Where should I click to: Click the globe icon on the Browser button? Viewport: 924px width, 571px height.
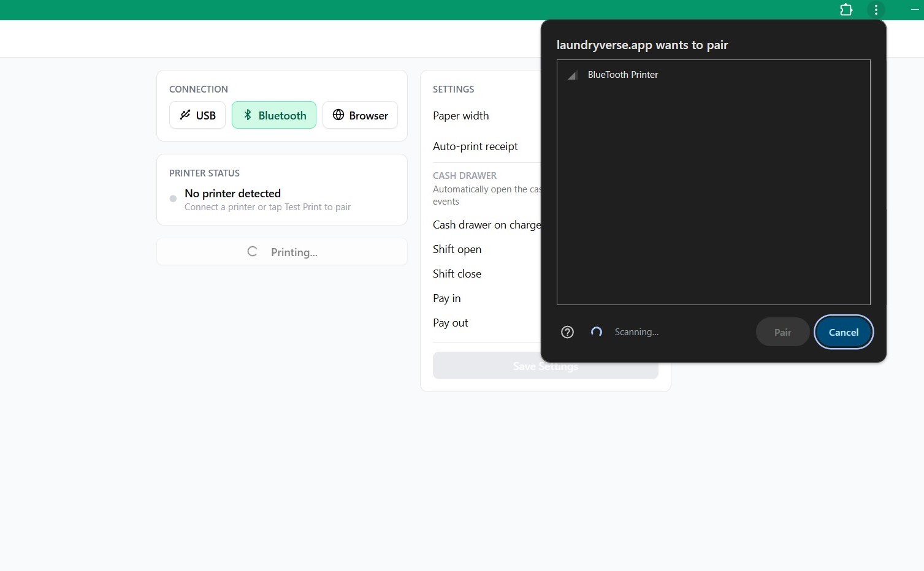pos(338,115)
